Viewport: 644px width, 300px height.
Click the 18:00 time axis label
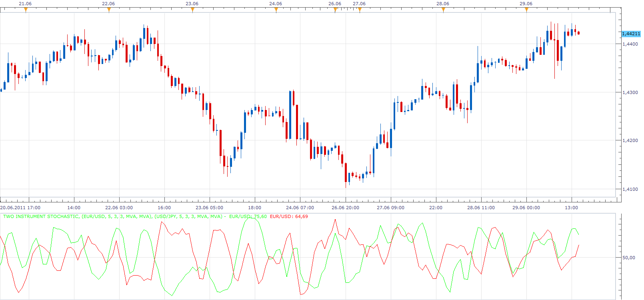[x=255, y=208]
